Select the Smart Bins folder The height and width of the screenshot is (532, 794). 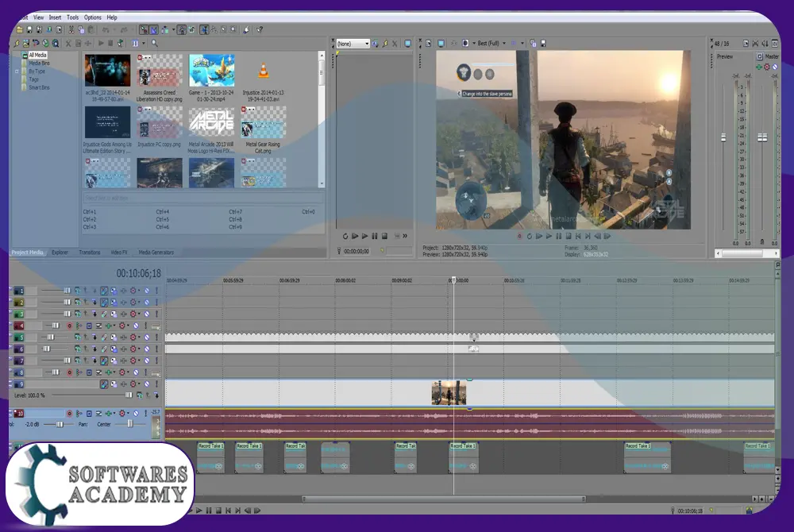pos(39,87)
